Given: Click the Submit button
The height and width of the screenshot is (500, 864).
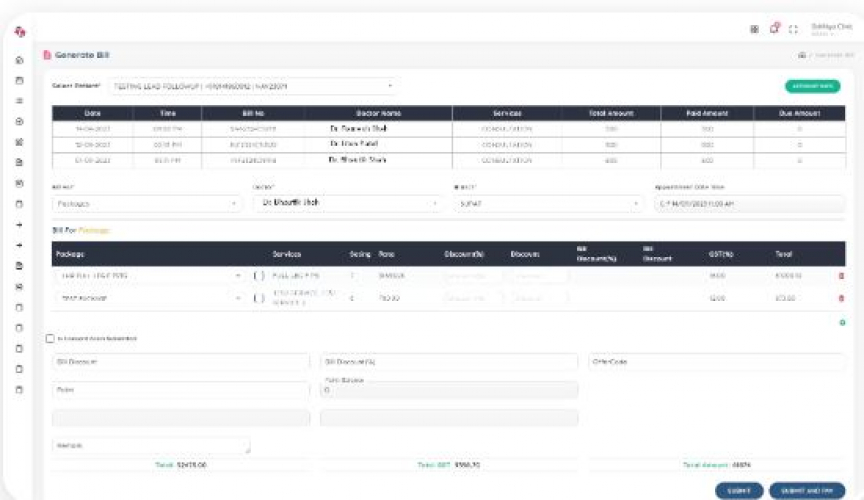Looking at the screenshot, I should pyautogui.click(x=739, y=491).
